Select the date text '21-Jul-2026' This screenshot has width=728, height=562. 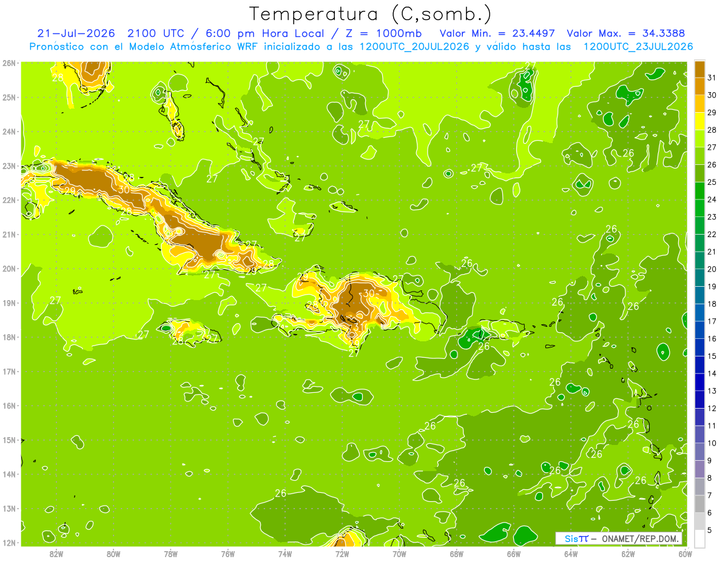click(x=76, y=33)
